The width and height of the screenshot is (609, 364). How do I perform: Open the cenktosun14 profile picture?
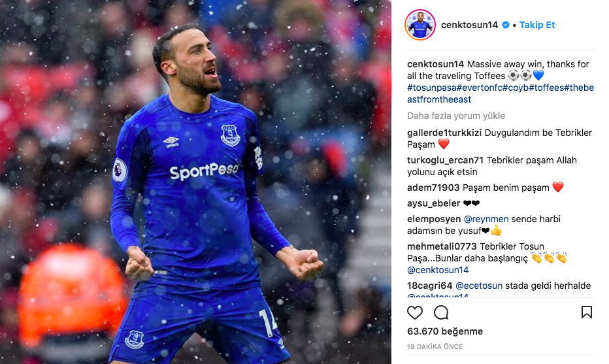(x=420, y=25)
